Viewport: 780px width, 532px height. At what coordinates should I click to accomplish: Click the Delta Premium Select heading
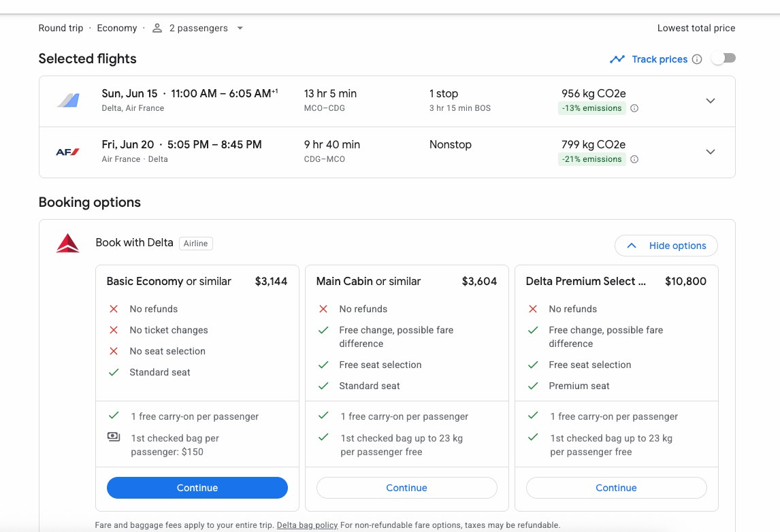pyautogui.click(x=585, y=282)
